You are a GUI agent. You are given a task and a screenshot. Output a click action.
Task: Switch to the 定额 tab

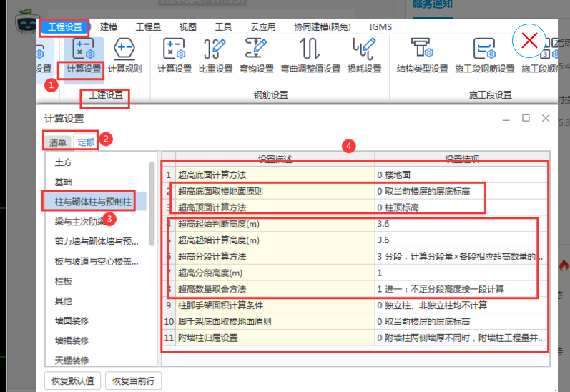[85, 142]
